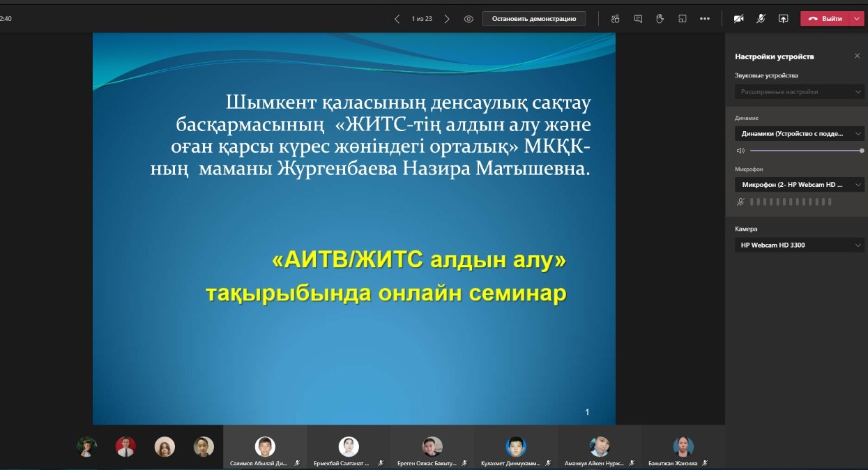868x470 pixels.
Task: Click the share content icon
Action: 783,19
